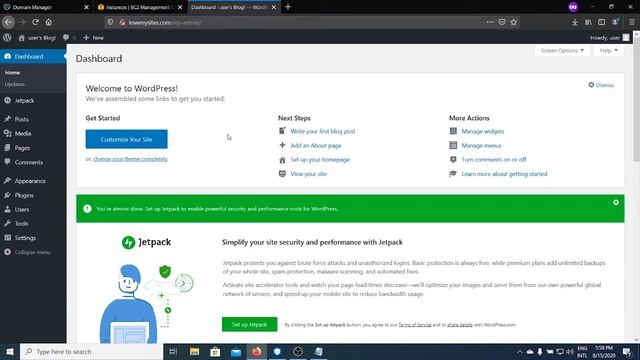Open Microsoft Store from the taskbar

(x=215, y=351)
